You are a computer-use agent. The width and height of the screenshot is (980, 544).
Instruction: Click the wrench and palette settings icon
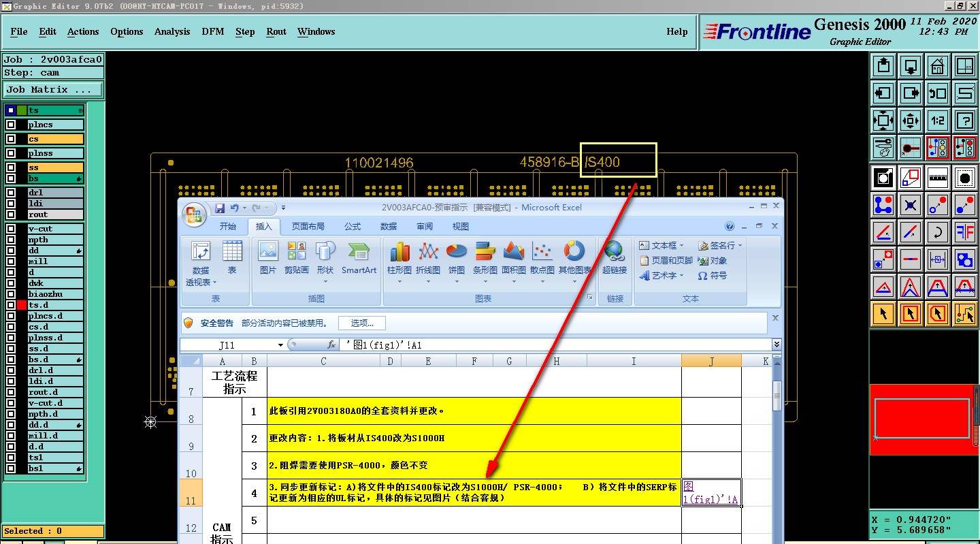tap(883, 146)
